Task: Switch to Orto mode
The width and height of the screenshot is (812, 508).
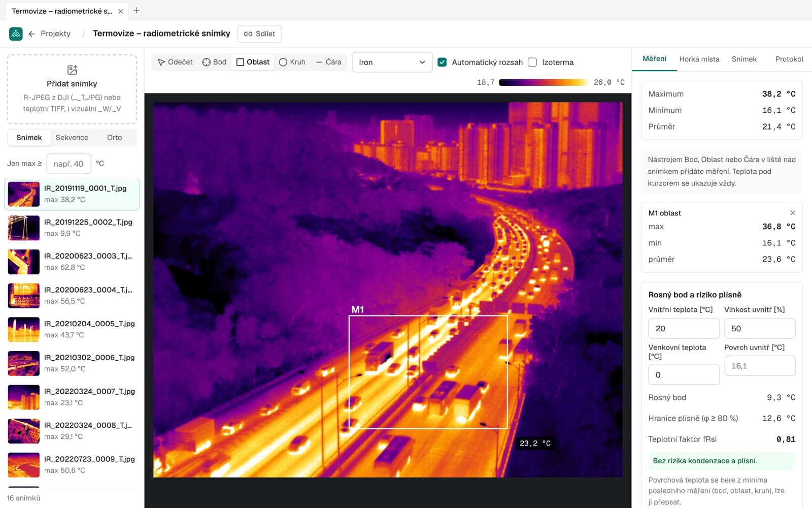Action: pos(115,138)
